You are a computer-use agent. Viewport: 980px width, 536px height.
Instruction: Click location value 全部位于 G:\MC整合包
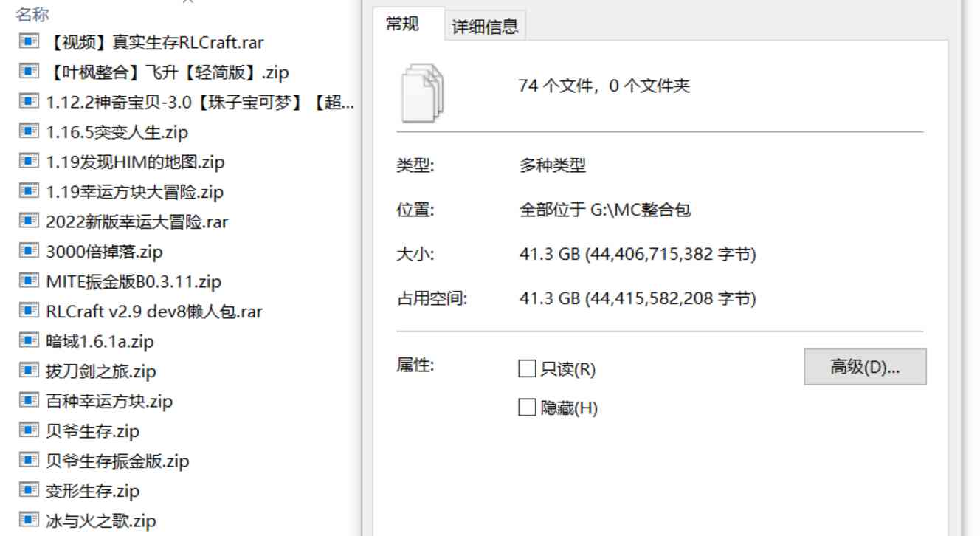(605, 210)
